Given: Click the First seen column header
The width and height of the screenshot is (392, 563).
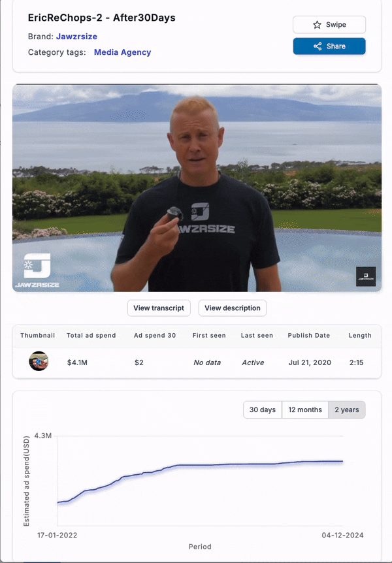Looking at the screenshot, I should 209,335.
